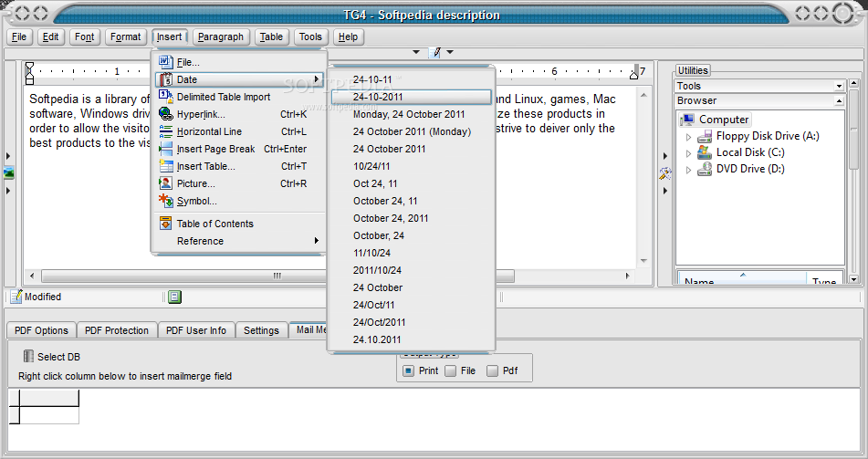Click the document vertical scroll down arrow
The image size is (868, 459).
(643, 261)
